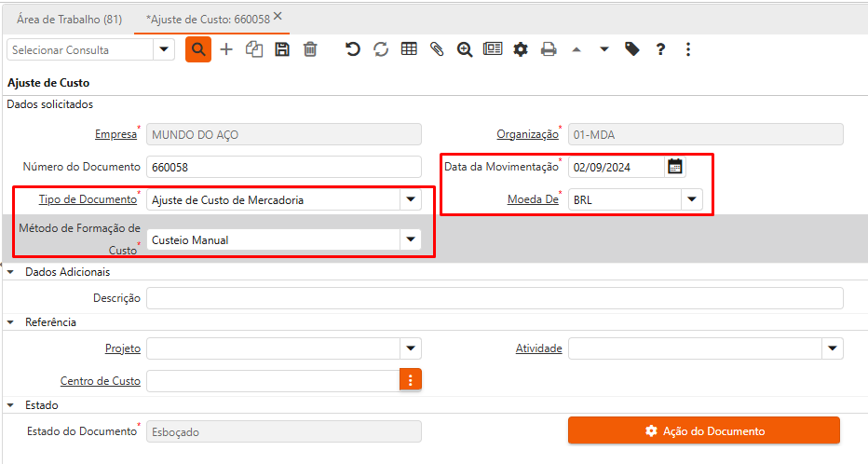Switch to grid view using table icon
The image size is (868, 464).
pos(409,49)
